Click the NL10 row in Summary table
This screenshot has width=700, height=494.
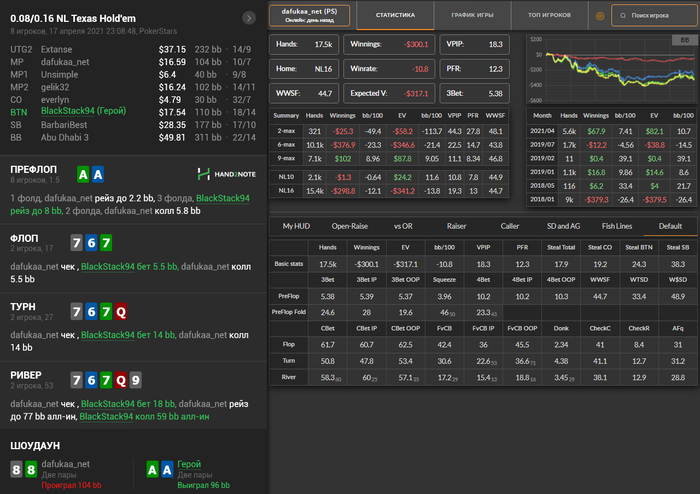pos(389,177)
